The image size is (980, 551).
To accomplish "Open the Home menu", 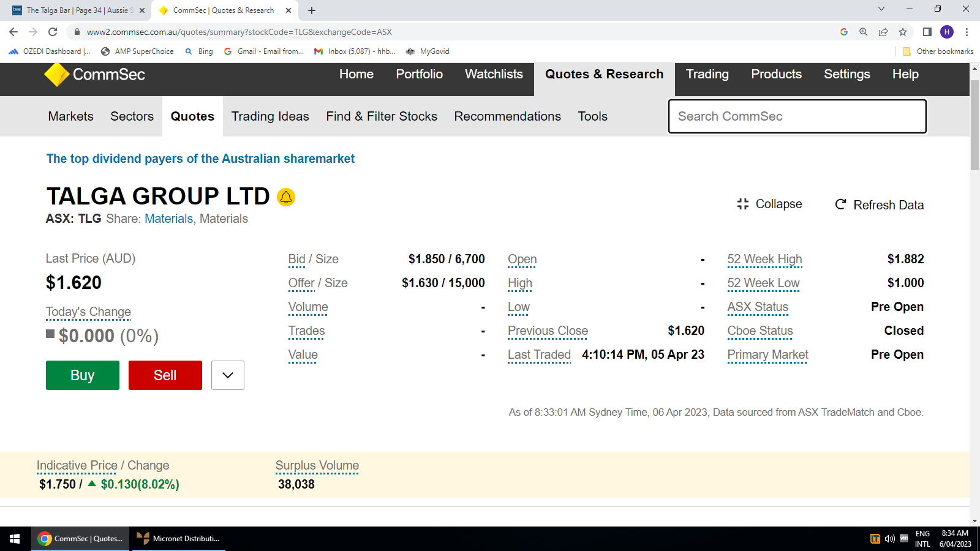I will (356, 74).
